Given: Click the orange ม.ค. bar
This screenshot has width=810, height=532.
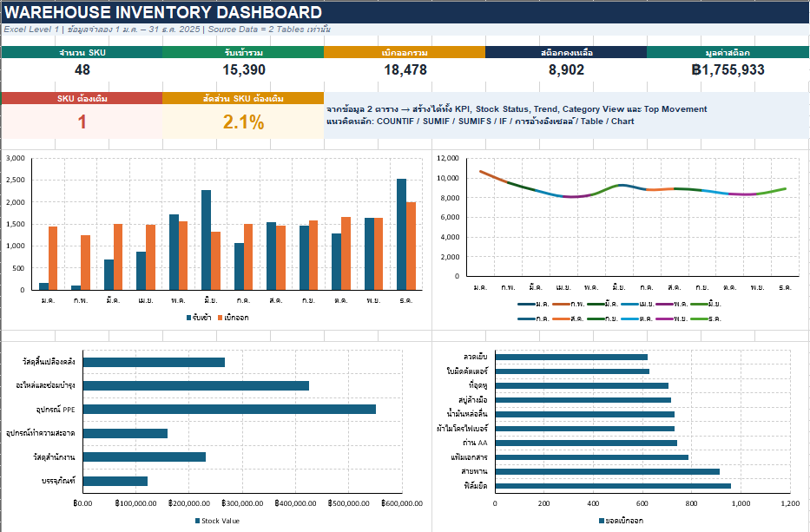Looking at the screenshot, I should [53, 259].
